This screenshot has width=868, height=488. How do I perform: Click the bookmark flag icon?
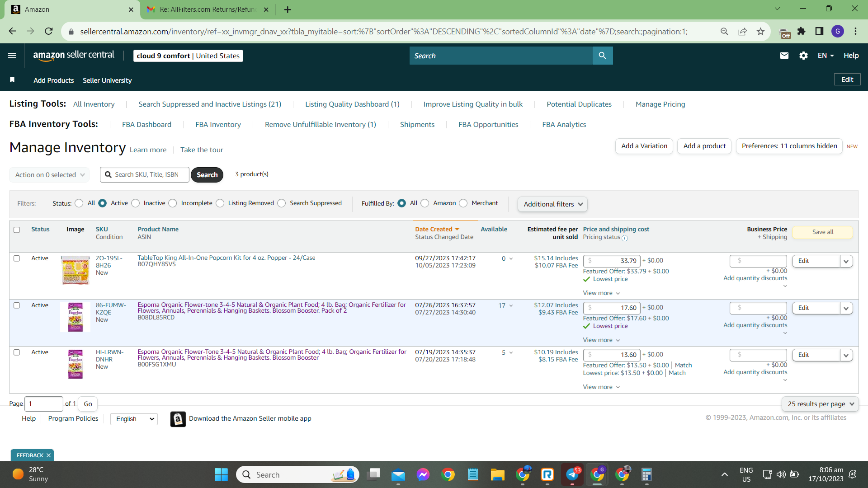[12, 80]
